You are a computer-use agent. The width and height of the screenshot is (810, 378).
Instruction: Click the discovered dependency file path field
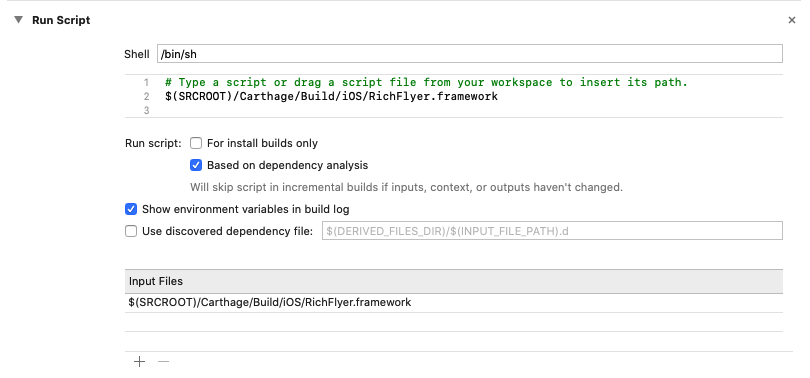tap(552, 231)
